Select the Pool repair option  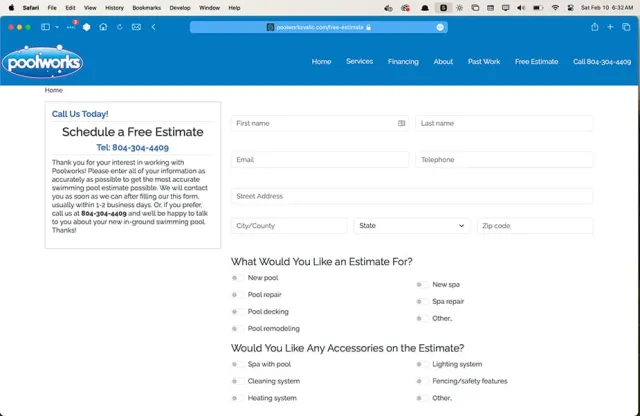[x=238, y=295]
